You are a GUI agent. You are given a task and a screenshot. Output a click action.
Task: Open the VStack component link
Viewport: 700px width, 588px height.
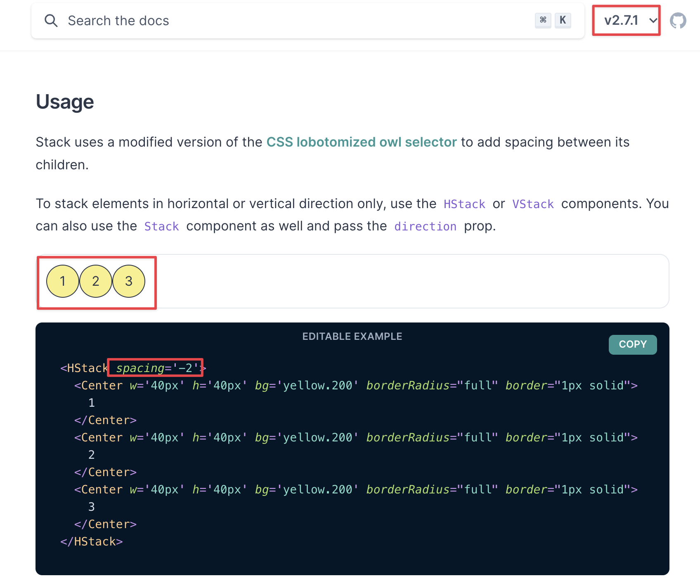point(533,204)
